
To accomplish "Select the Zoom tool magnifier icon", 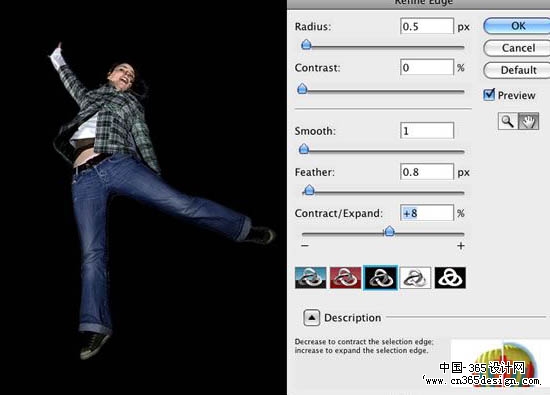I will 508,121.
